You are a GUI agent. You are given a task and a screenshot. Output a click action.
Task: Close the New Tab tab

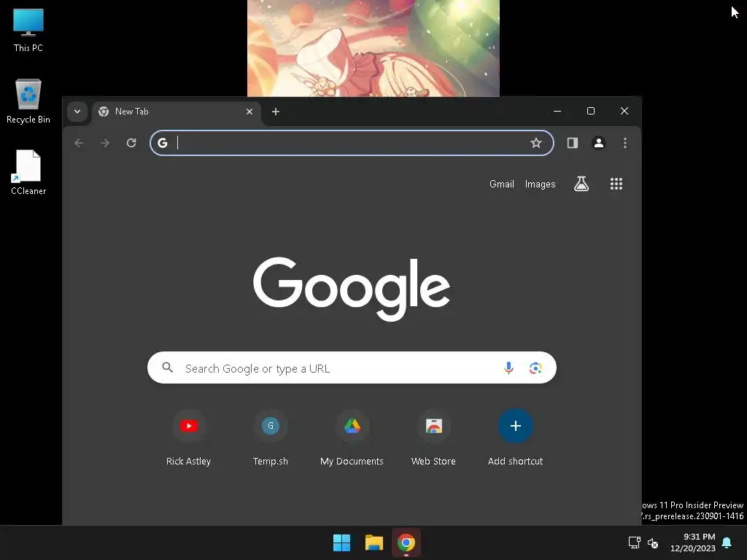tap(249, 112)
